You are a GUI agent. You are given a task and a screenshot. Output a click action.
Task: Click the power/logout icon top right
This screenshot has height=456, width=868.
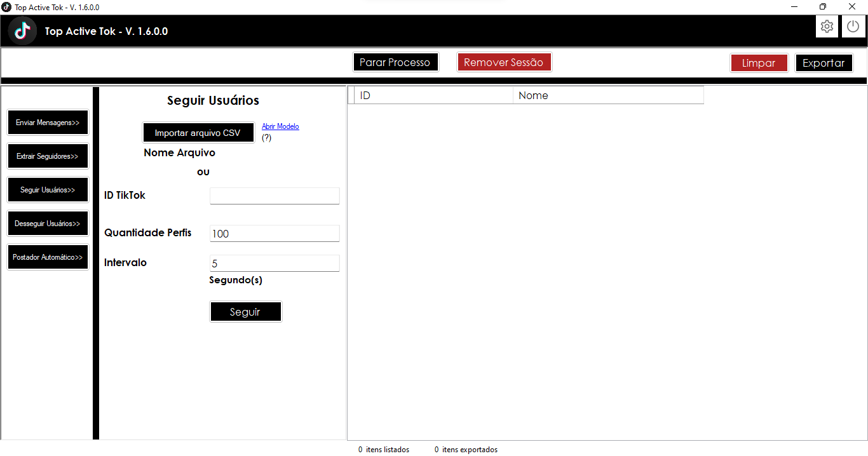(x=853, y=26)
